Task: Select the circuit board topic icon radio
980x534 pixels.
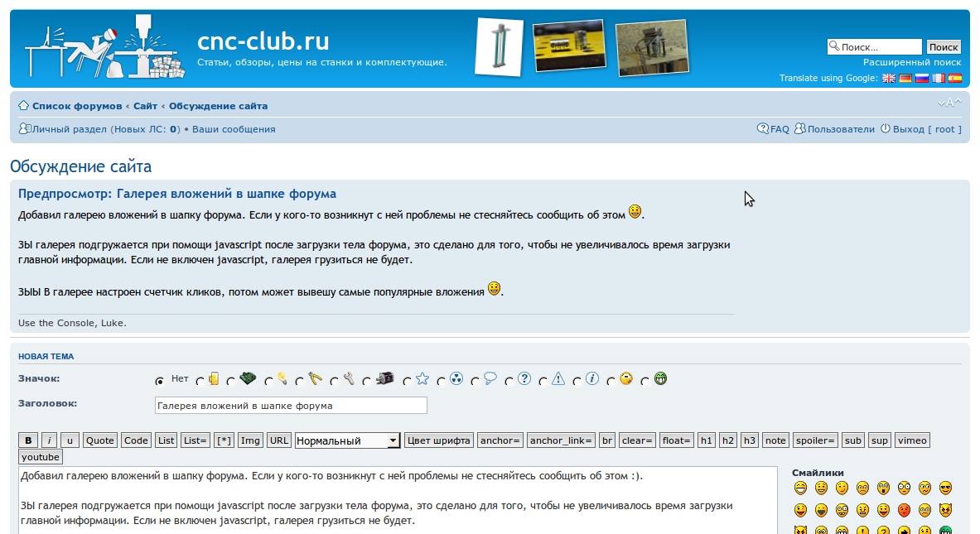Action: pos(231,381)
